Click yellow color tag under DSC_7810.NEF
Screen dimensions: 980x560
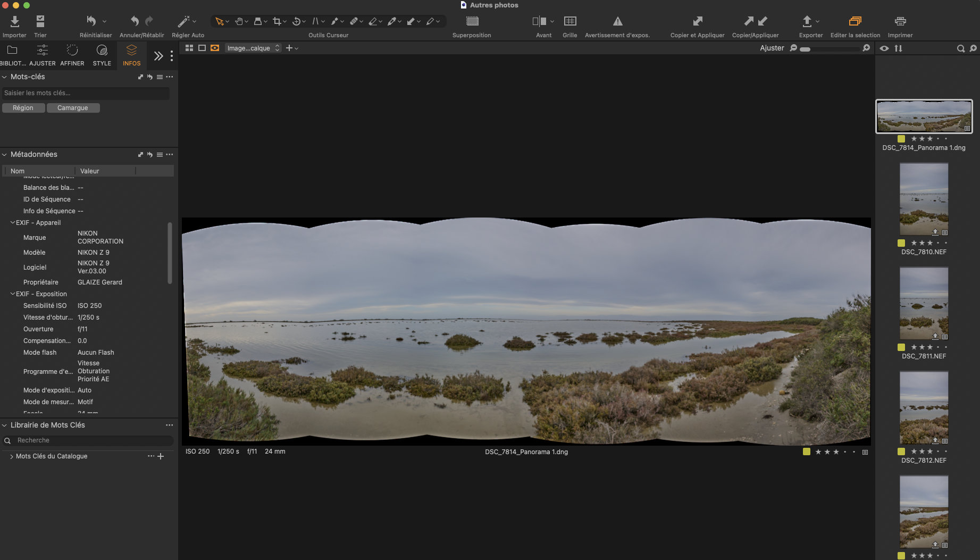tap(901, 243)
